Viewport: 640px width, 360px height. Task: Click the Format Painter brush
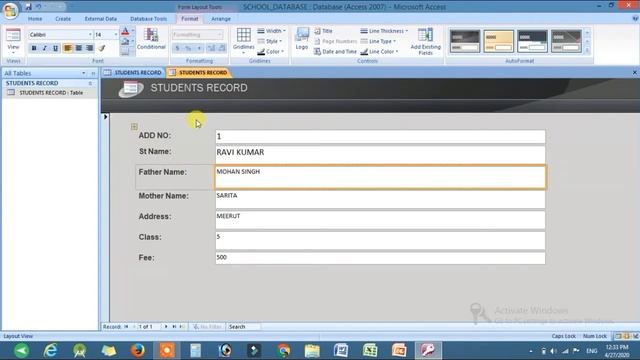point(102,48)
